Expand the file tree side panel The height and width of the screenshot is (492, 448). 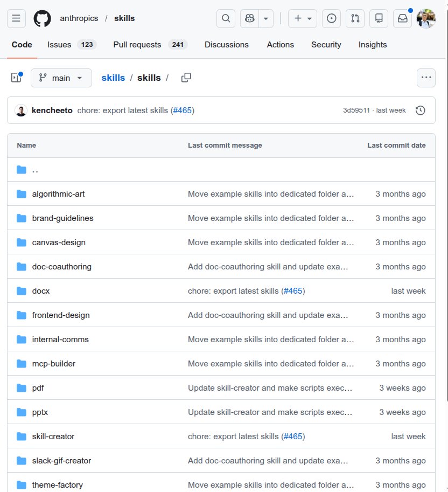pyautogui.click(x=16, y=78)
